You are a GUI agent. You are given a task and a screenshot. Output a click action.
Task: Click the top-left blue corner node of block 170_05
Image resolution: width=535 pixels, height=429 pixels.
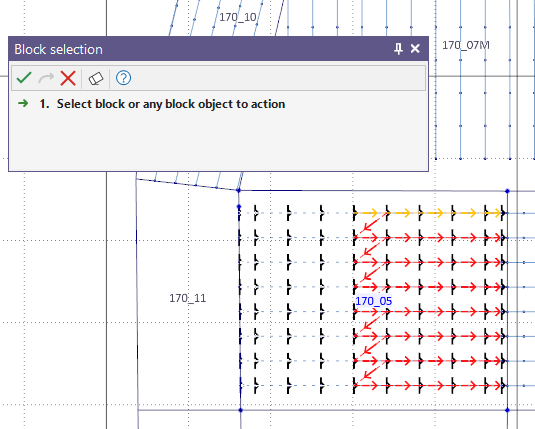(238, 190)
